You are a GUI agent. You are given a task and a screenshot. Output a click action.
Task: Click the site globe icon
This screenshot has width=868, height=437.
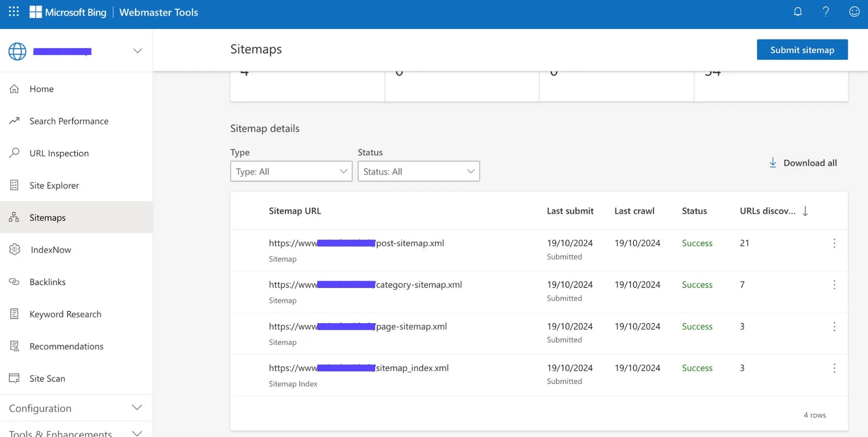pos(17,51)
